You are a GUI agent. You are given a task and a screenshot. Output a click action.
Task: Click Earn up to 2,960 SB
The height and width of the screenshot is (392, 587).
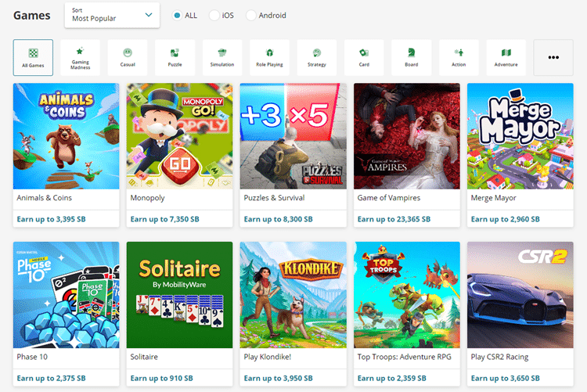point(506,219)
